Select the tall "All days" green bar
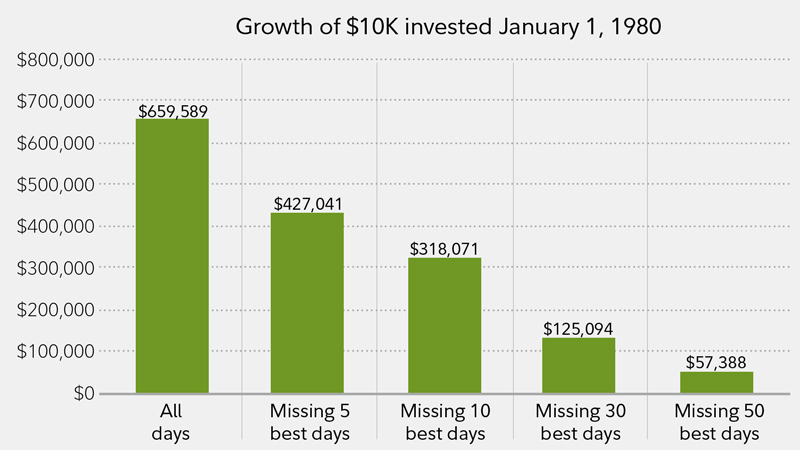 point(172,256)
